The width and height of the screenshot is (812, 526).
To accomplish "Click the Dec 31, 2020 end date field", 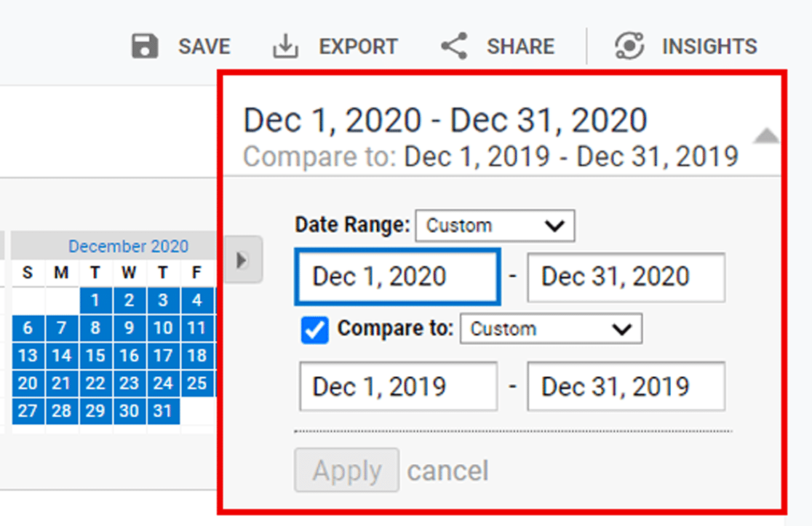I will click(626, 277).
